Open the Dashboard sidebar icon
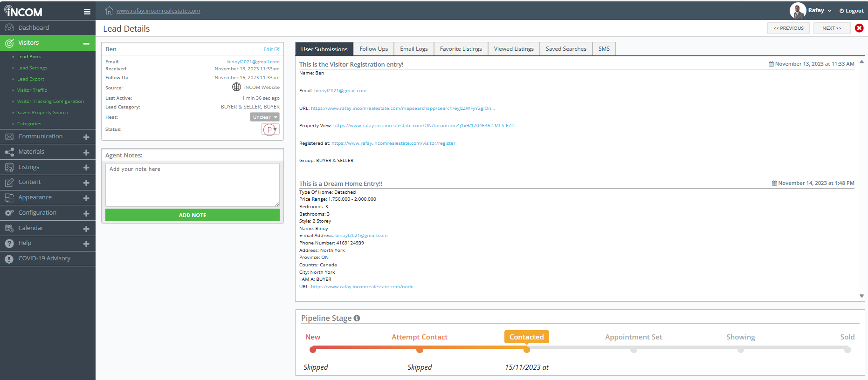This screenshot has width=868, height=380. [x=9, y=28]
